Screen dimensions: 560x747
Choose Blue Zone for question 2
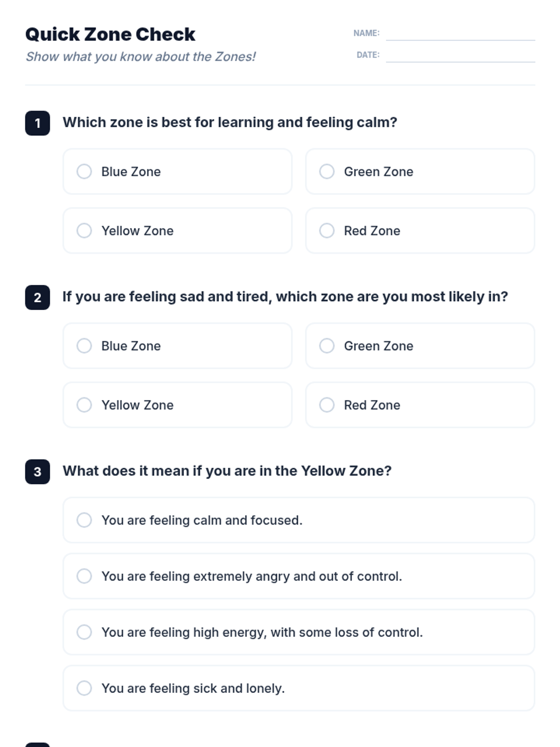tap(84, 346)
